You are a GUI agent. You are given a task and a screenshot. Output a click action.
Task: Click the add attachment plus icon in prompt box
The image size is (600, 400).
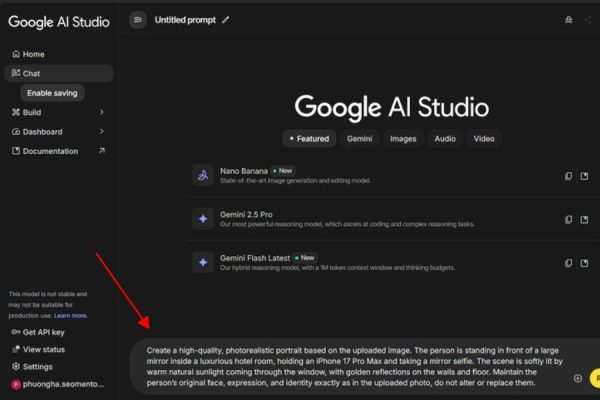point(577,378)
